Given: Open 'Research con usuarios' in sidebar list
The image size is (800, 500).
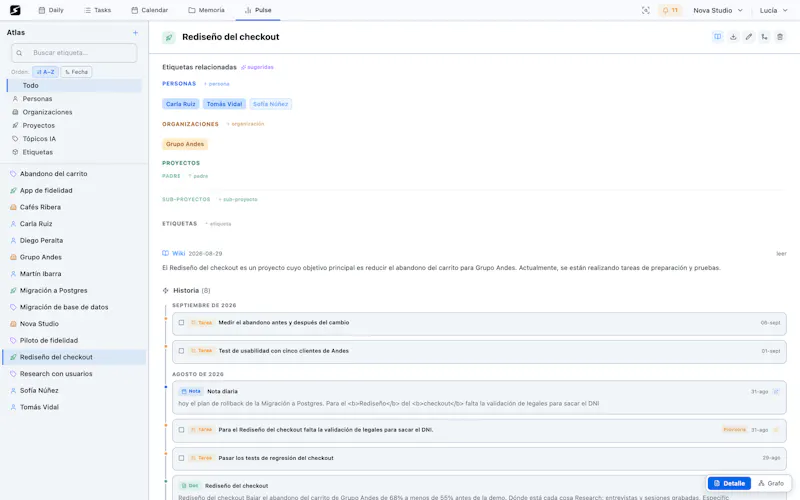Looking at the screenshot, I should 74,374.
